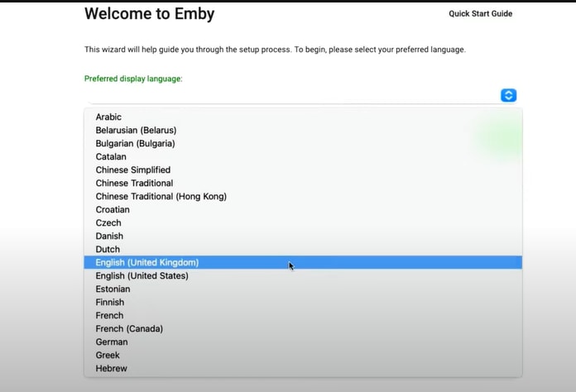Click the language dropdown stepper arrows
576x392 pixels.
point(508,95)
